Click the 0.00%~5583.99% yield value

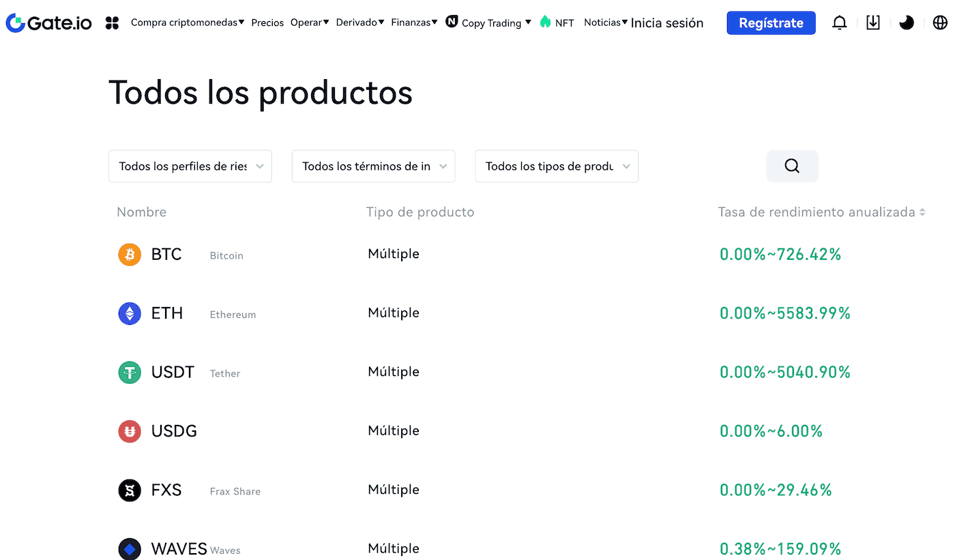785,313
